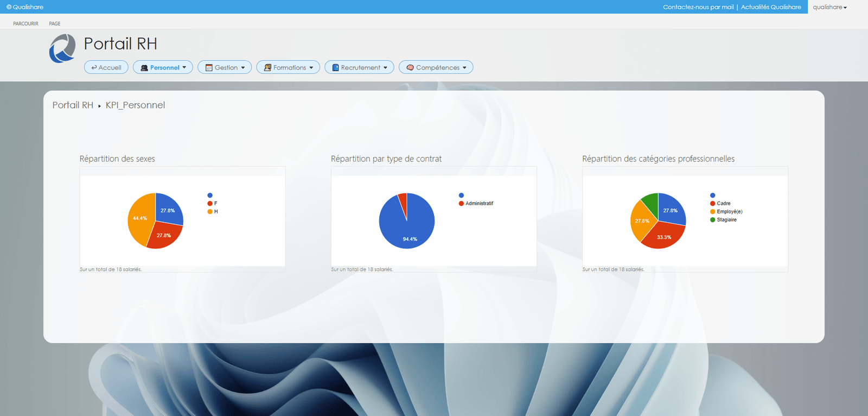
Task: Click the 44.4% orange slice in sexes chart
Action: coord(139,218)
